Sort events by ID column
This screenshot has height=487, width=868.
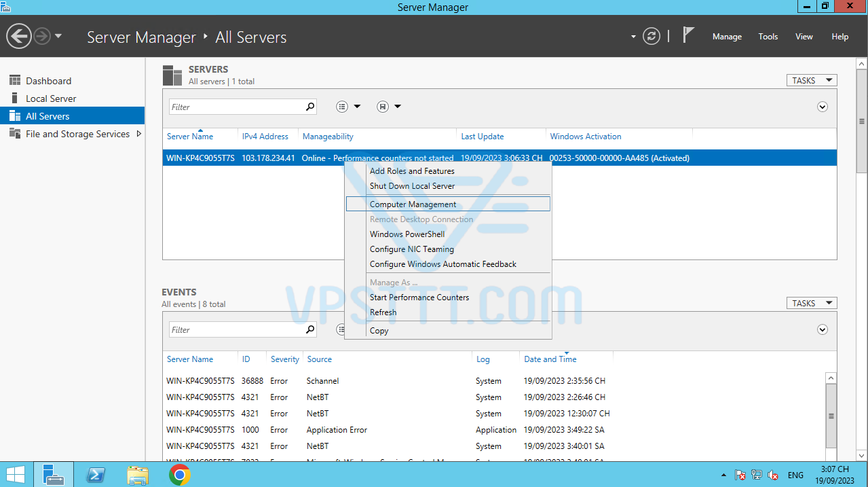246,359
